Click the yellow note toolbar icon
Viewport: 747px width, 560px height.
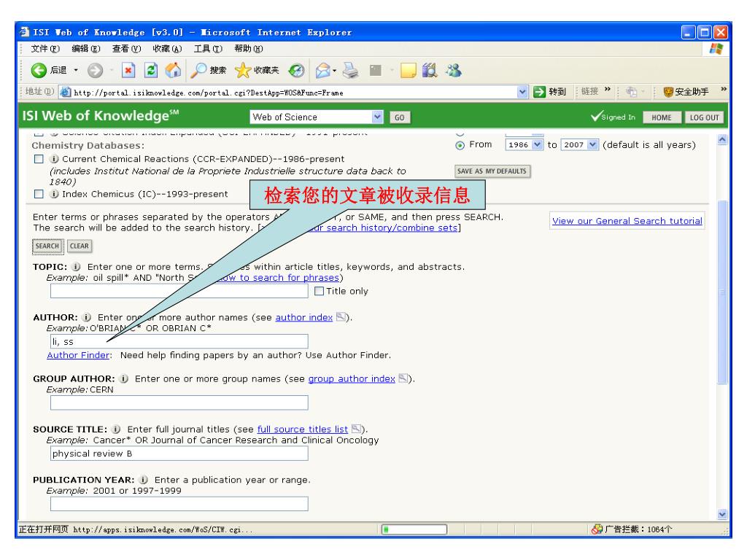tap(409, 71)
